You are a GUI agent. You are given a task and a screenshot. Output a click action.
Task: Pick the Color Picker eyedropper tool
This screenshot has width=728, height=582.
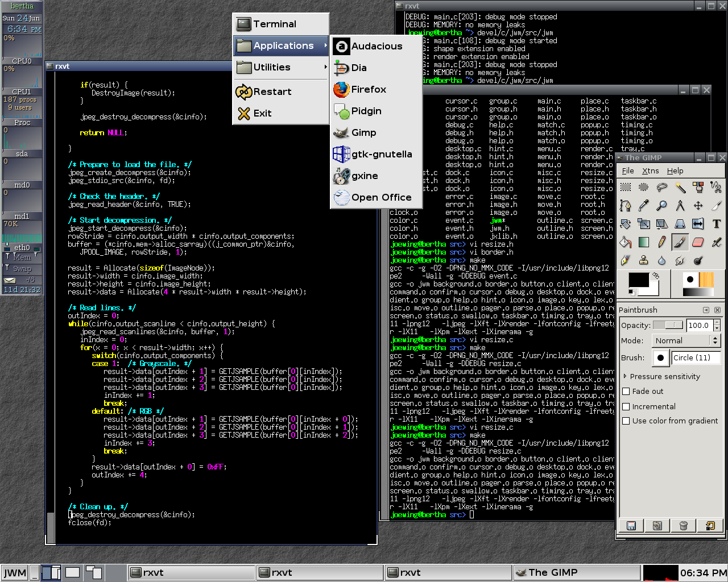click(644, 206)
